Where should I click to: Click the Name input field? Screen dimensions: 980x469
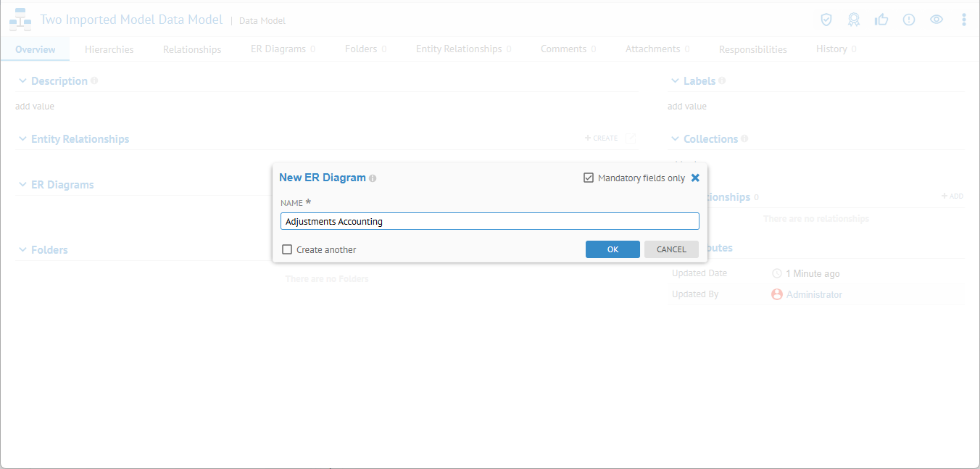pyautogui.click(x=489, y=221)
